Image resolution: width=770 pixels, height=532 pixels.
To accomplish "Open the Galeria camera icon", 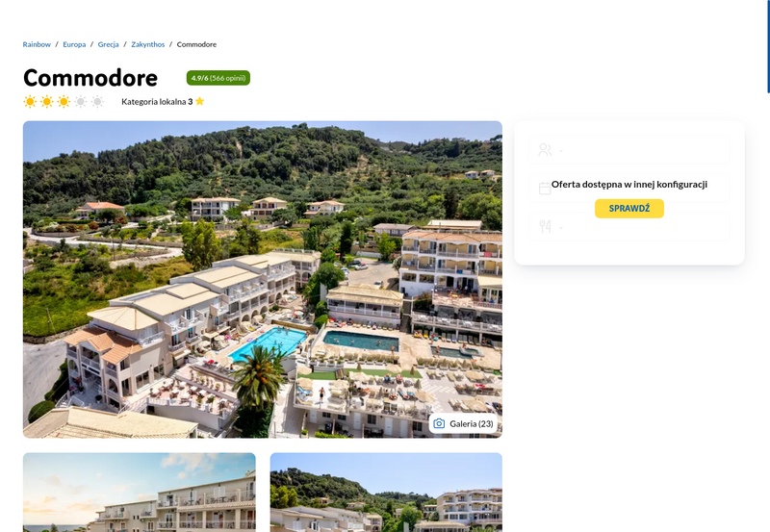I will pyautogui.click(x=439, y=423).
